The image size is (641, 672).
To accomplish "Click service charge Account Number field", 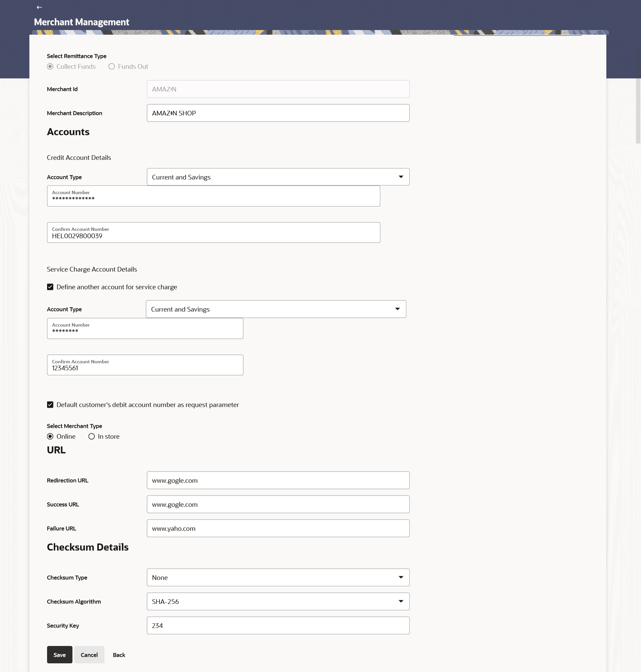I will (145, 328).
